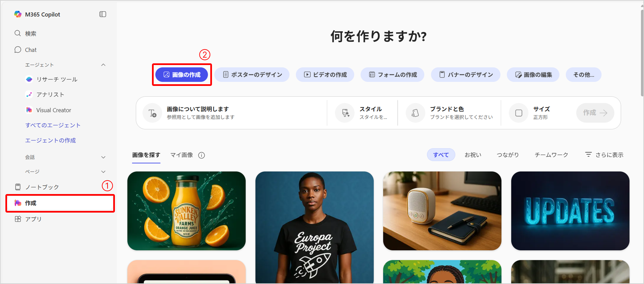644x284 pixels.
Task: Click the ブランドと色 swatch icon
Action: click(x=416, y=113)
